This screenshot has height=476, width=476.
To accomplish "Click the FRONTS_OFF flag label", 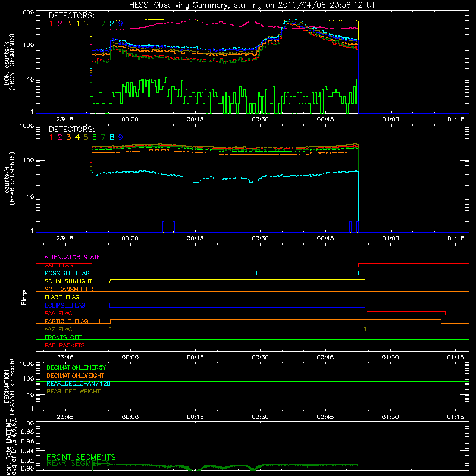I will (63, 337).
